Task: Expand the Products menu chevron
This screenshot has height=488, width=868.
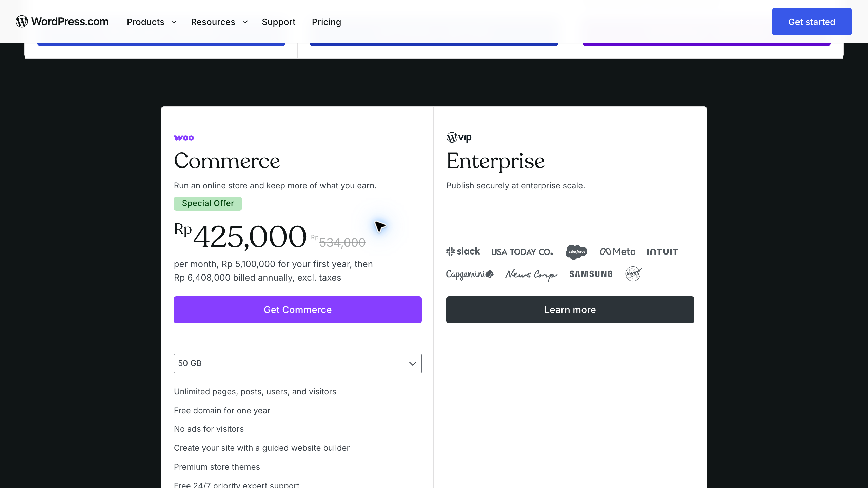Action: tap(174, 22)
